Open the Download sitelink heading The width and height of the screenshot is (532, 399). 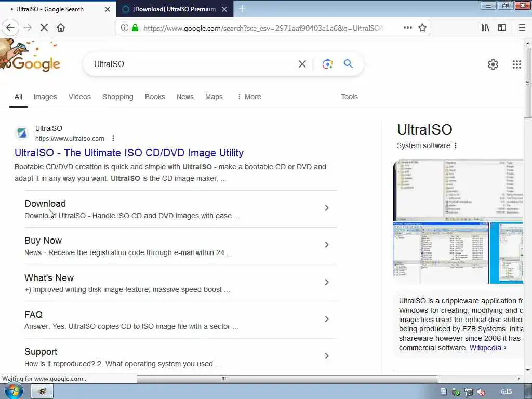(x=45, y=204)
